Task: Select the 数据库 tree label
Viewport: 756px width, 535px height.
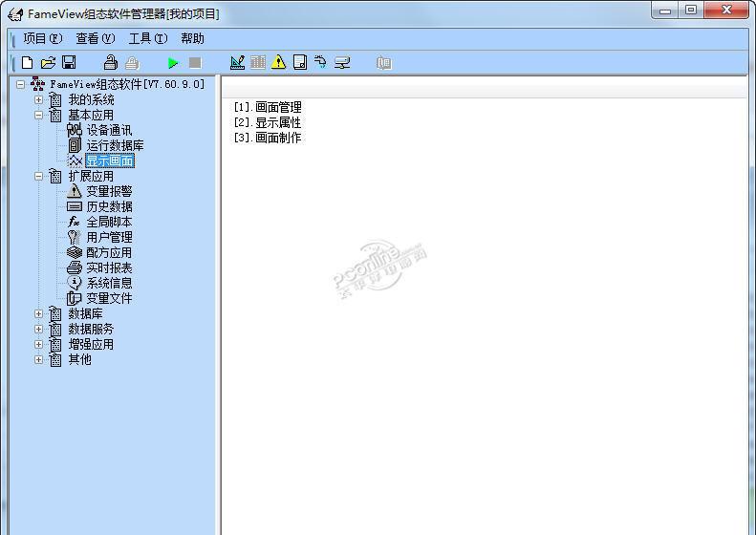Action: coord(85,313)
